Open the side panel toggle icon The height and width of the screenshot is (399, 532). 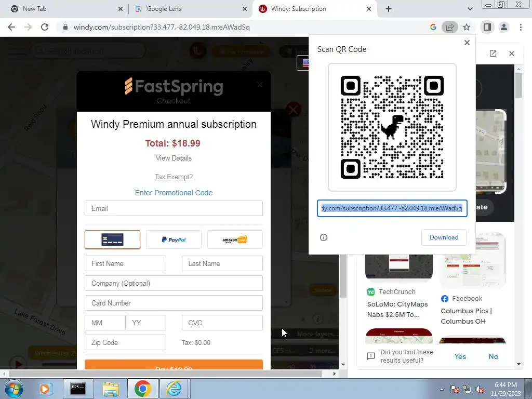point(487,27)
